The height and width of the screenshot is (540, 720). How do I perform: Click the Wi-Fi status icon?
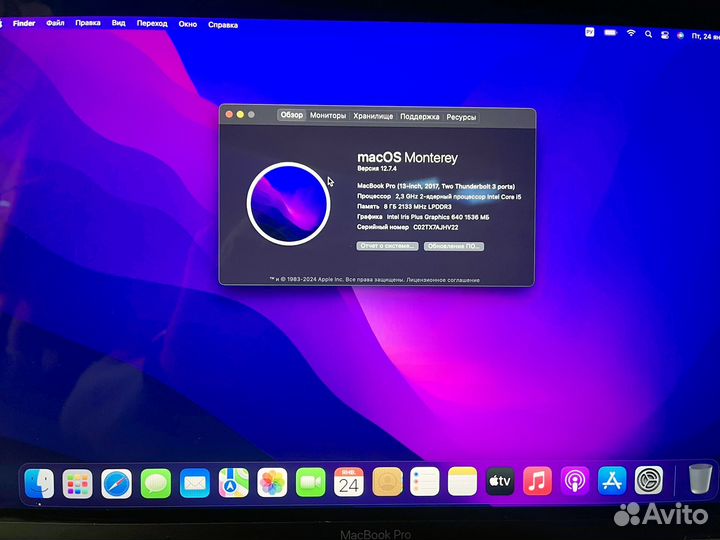pos(631,33)
